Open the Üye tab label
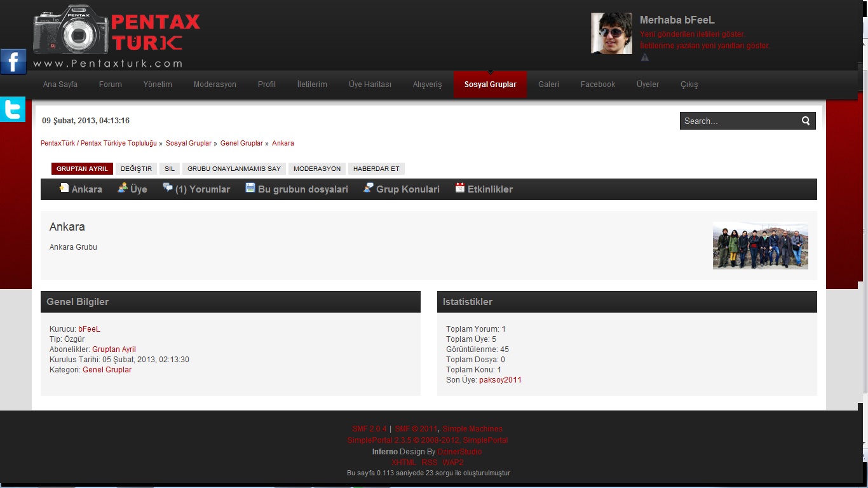868x488 pixels. (139, 189)
